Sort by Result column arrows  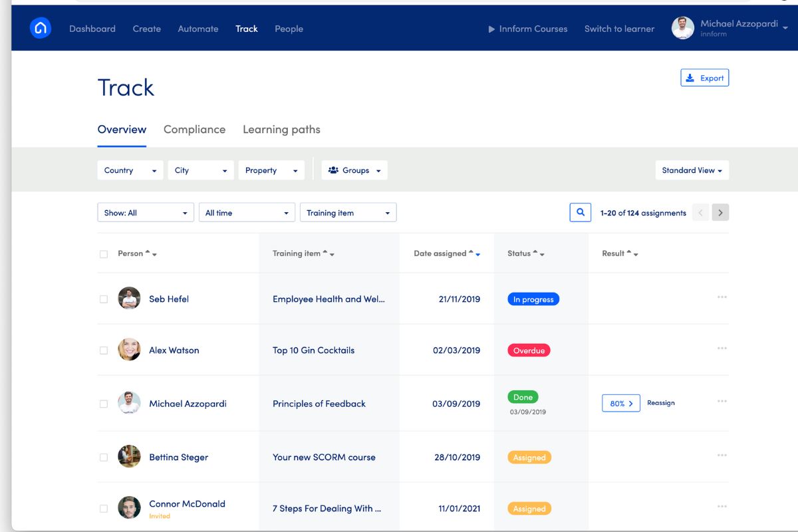tap(632, 253)
